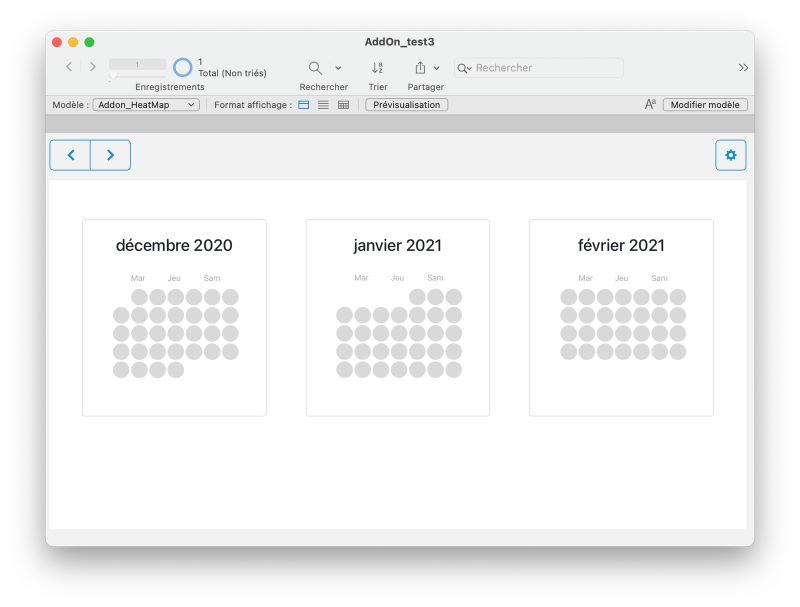Click Jeu label in janvier 2021 calendar
Viewport: 800px width, 607px height.
click(397, 278)
